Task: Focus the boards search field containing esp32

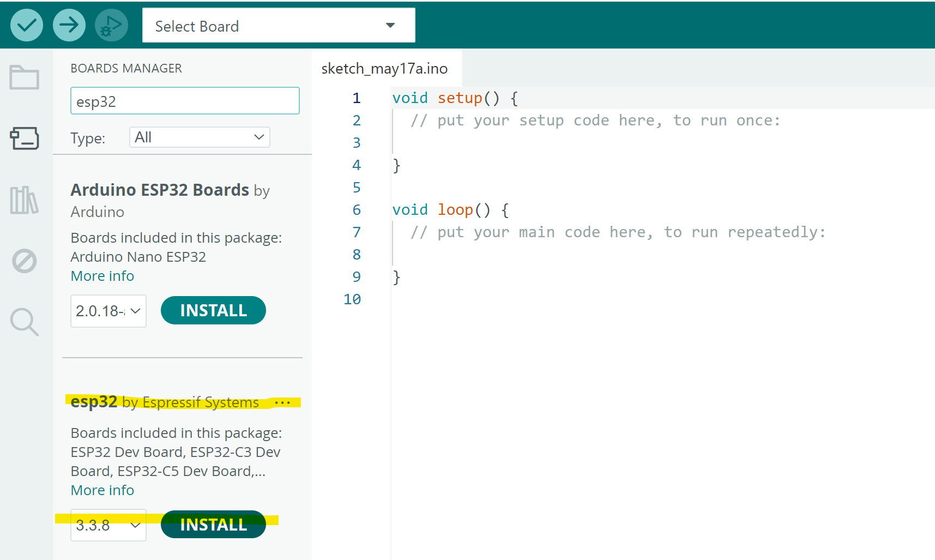Action: pos(185,101)
